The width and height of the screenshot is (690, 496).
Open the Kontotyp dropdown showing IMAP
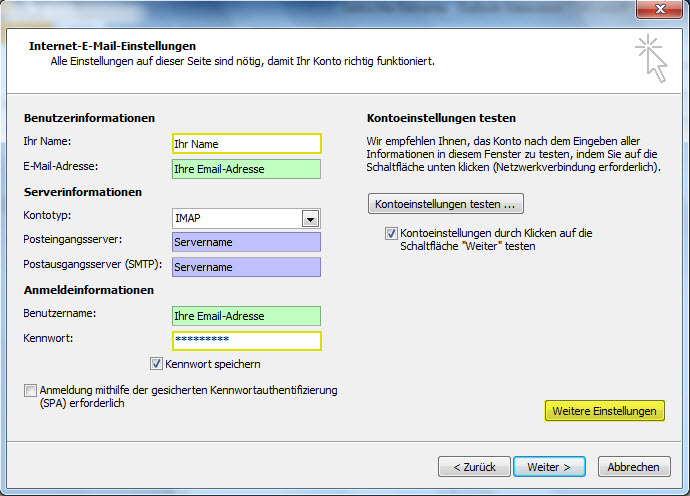(310, 219)
